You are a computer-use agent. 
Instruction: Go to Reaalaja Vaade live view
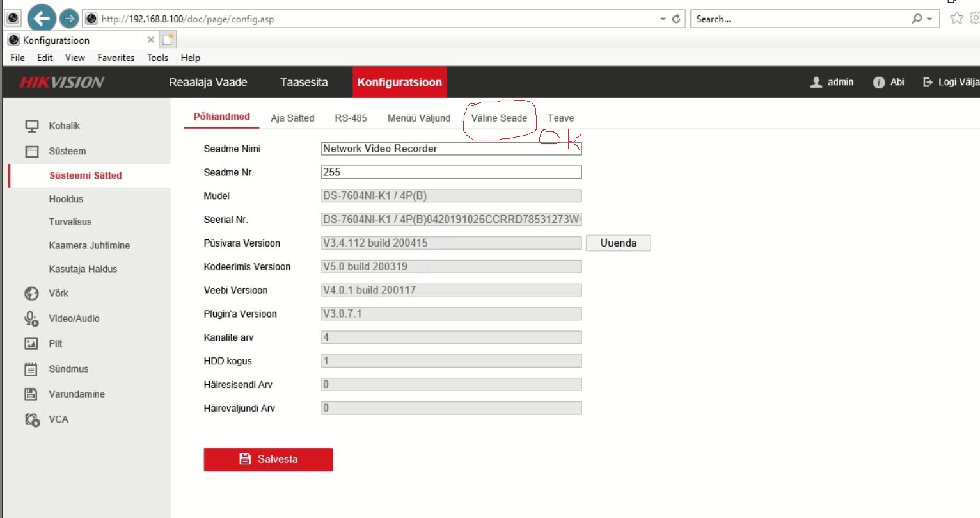click(208, 82)
